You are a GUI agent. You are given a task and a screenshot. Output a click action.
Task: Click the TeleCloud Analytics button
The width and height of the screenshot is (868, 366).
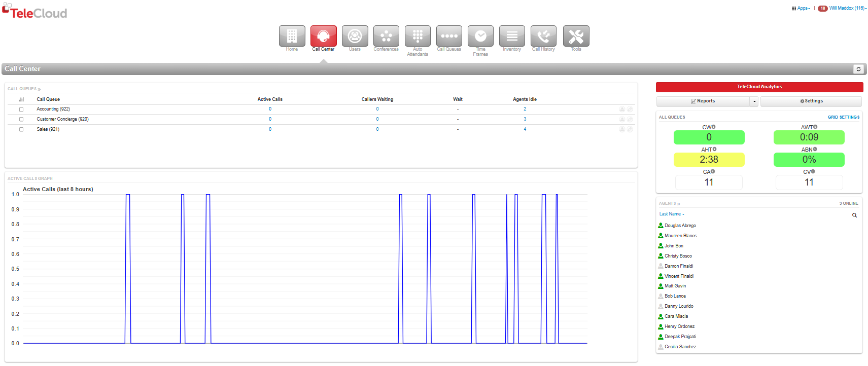(759, 87)
